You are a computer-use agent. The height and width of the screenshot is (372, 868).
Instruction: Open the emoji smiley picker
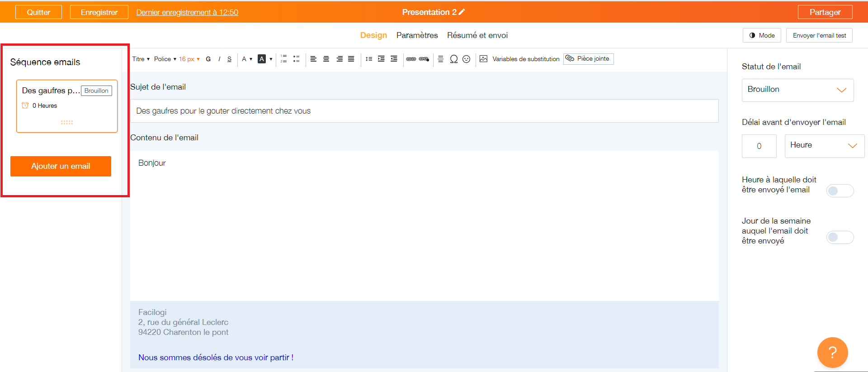tap(467, 59)
